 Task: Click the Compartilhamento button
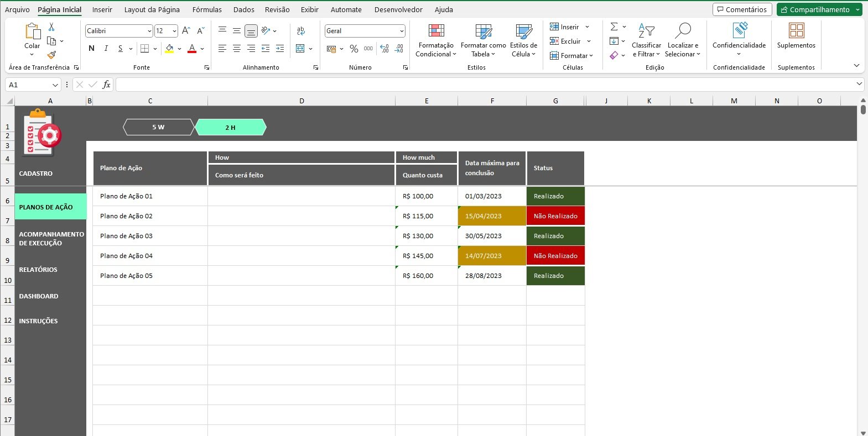[814, 9]
